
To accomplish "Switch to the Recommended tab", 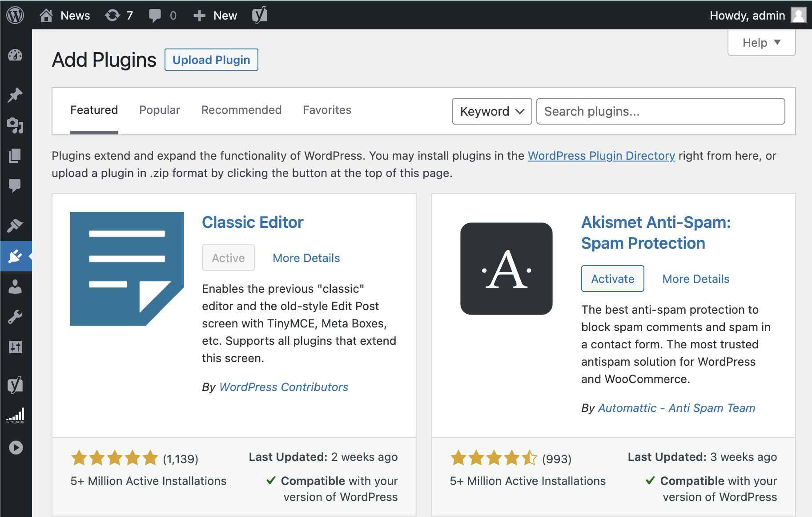I will 241,110.
